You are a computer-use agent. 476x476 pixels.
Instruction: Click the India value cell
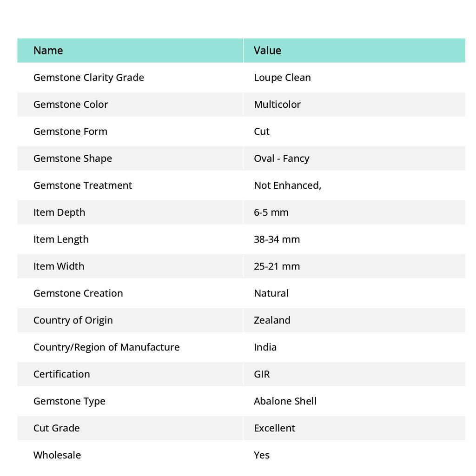(265, 347)
